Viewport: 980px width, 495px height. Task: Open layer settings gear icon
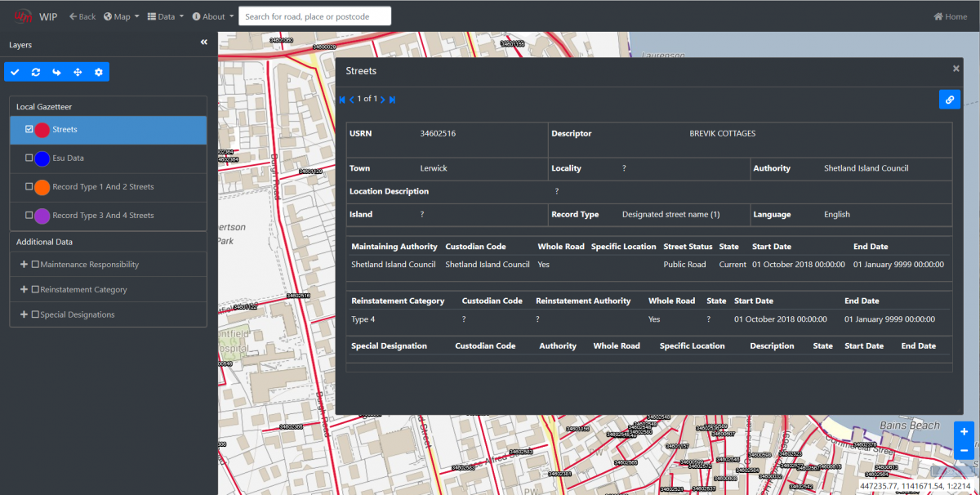pyautogui.click(x=99, y=73)
